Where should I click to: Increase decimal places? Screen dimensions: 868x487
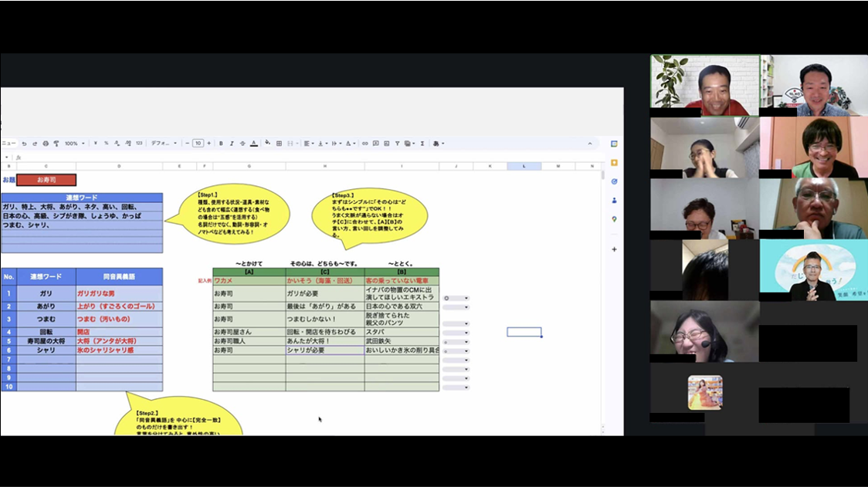(x=128, y=144)
